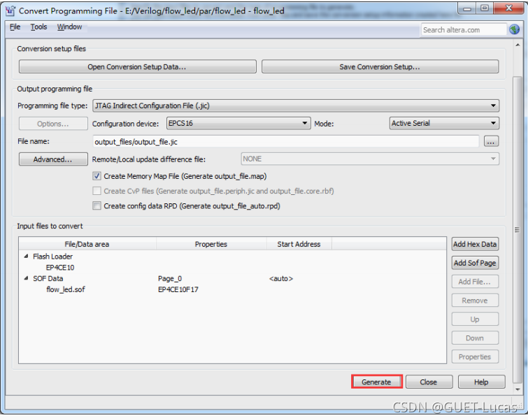
Task: Click the vertical scrollbar thumb
Action: (x=518, y=229)
